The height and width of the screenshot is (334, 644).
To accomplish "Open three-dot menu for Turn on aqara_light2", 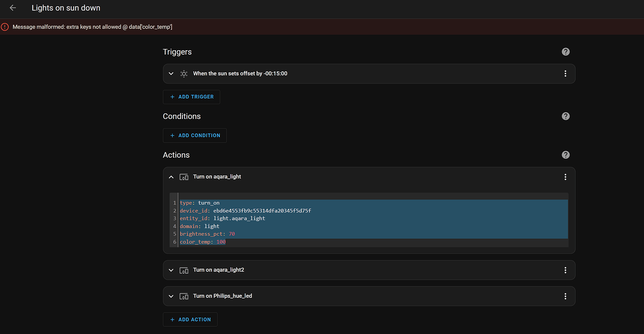I will point(565,270).
